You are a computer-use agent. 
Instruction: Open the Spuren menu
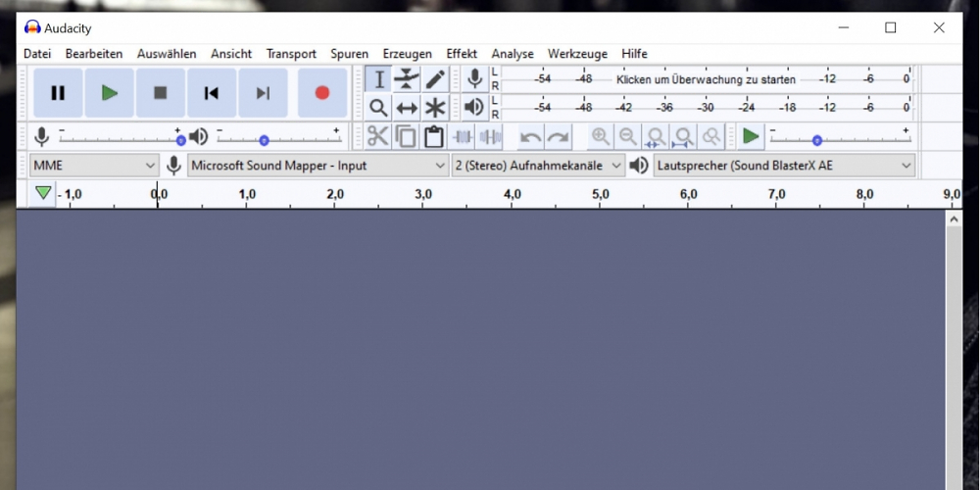point(350,54)
